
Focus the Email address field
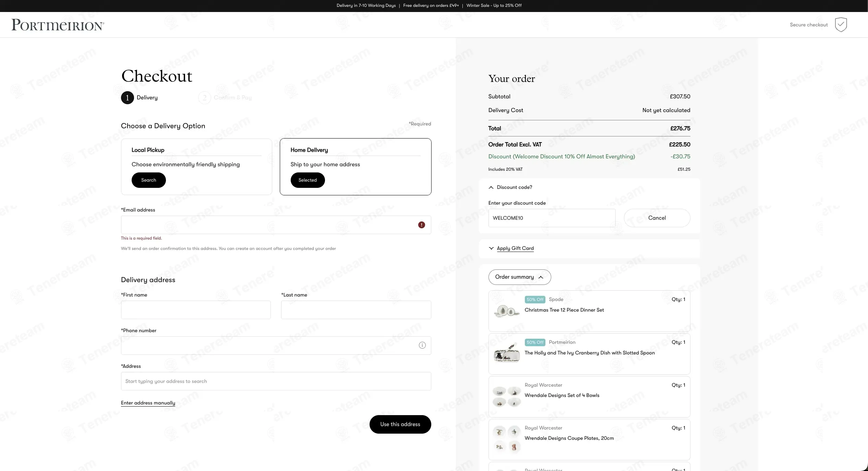click(x=276, y=225)
